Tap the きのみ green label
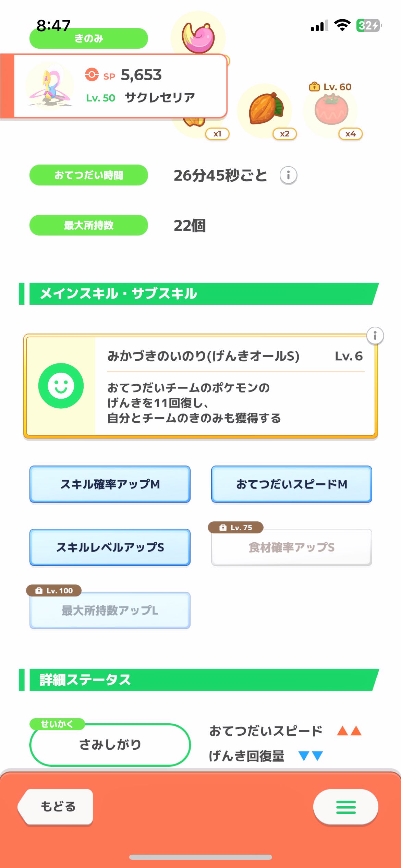Screen dimensions: 401x868 89,38
